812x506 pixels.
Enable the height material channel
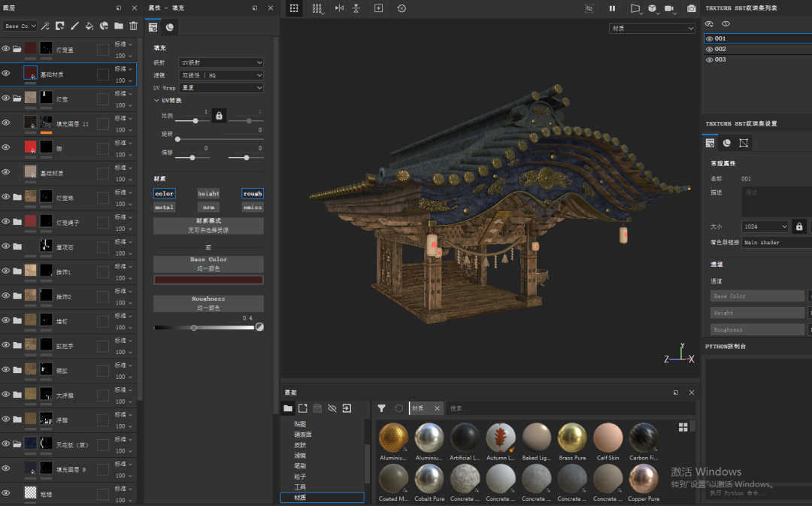(x=208, y=193)
